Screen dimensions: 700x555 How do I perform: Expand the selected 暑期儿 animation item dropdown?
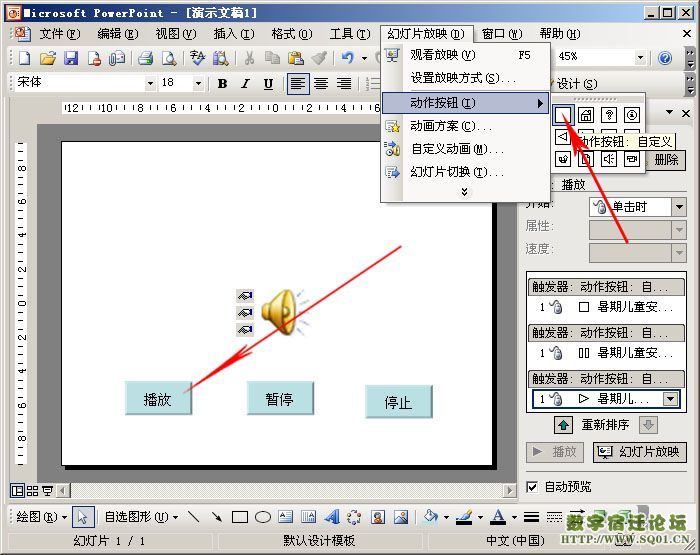[671, 399]
